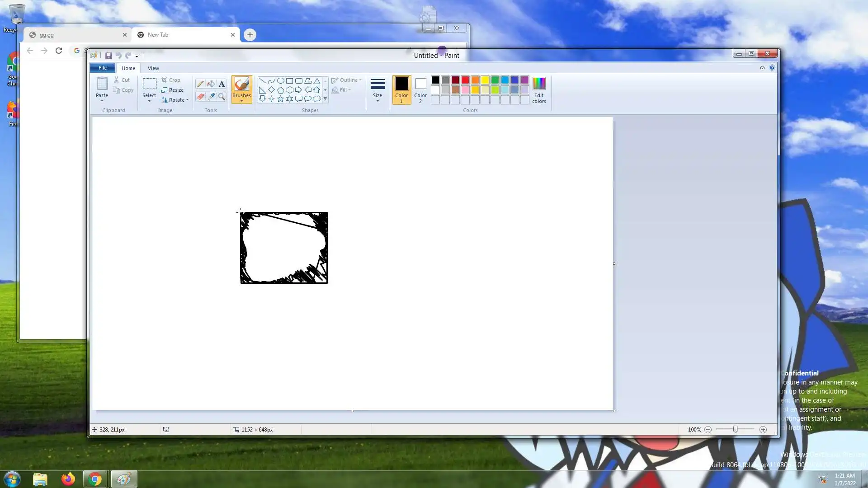
Task: Click the zoom in plus button
Action: pos(763,430)
